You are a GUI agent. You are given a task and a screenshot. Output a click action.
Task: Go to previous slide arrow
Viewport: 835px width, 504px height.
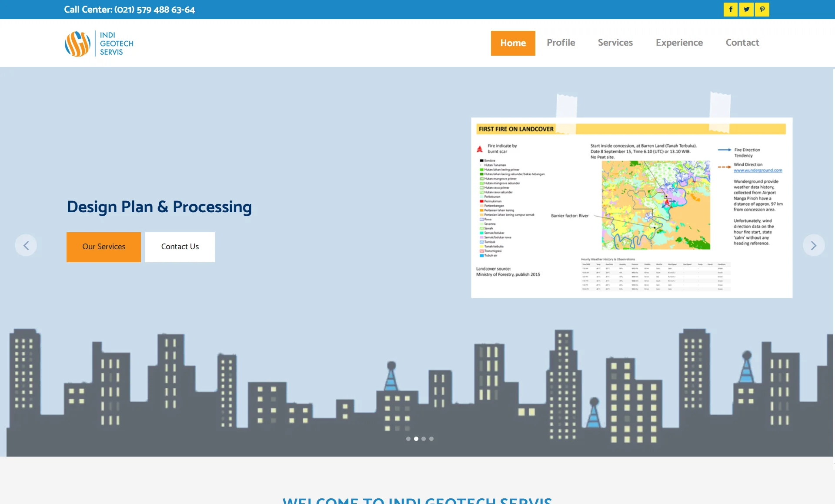coord(26,246)
